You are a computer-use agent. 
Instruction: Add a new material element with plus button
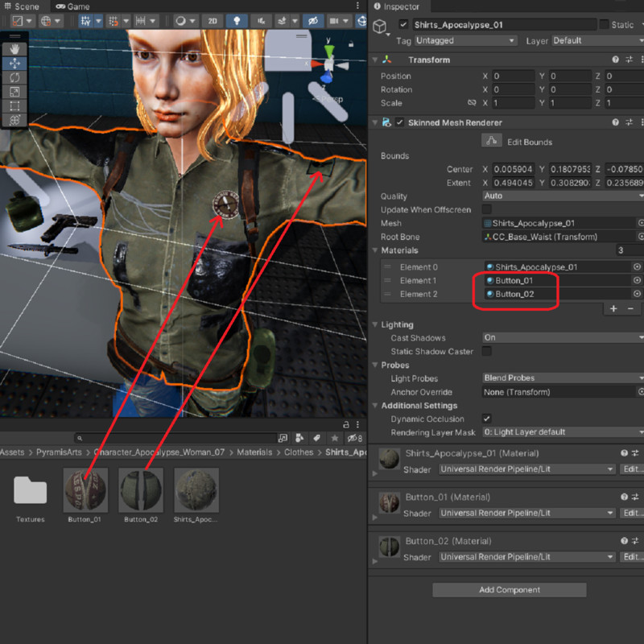[613, 308]
